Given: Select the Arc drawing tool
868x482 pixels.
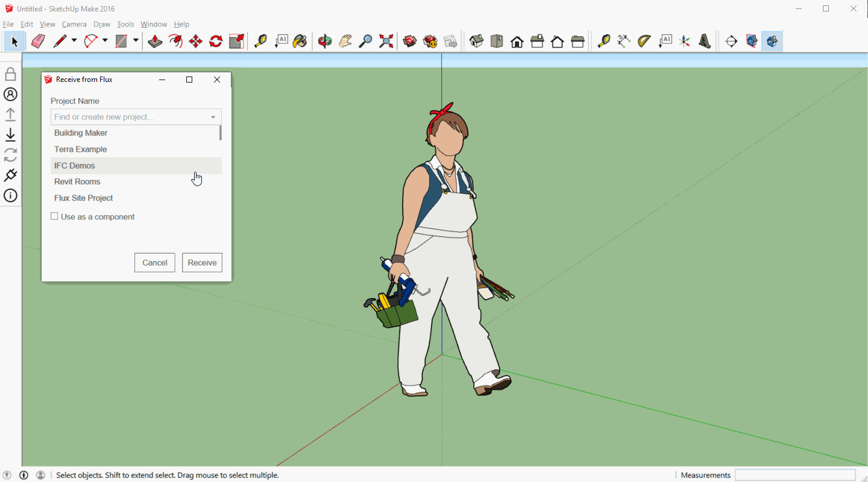Looking at the screenshot, I should [90, 41].
